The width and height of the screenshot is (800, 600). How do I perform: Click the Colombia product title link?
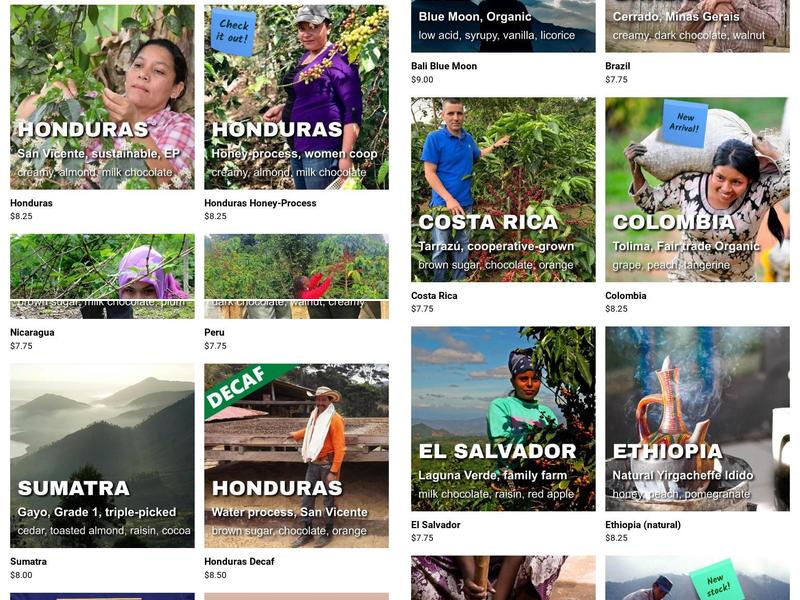[x=626, y=295]
